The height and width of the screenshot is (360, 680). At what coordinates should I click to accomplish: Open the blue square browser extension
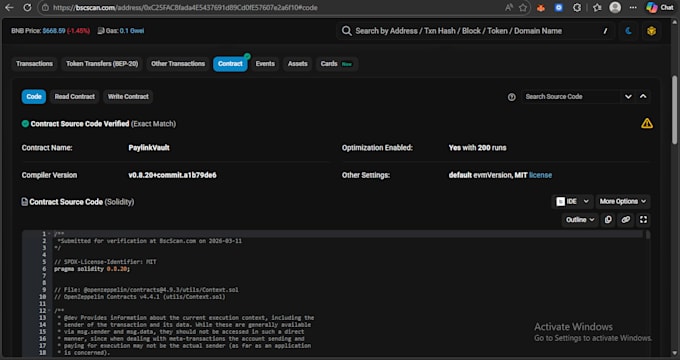click(559, 7)
